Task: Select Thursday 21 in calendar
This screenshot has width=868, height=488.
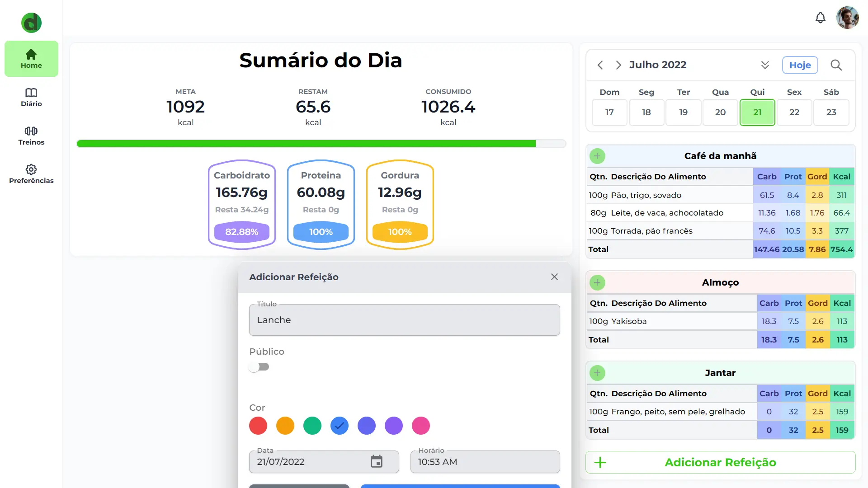Action: tap(757, 113)
